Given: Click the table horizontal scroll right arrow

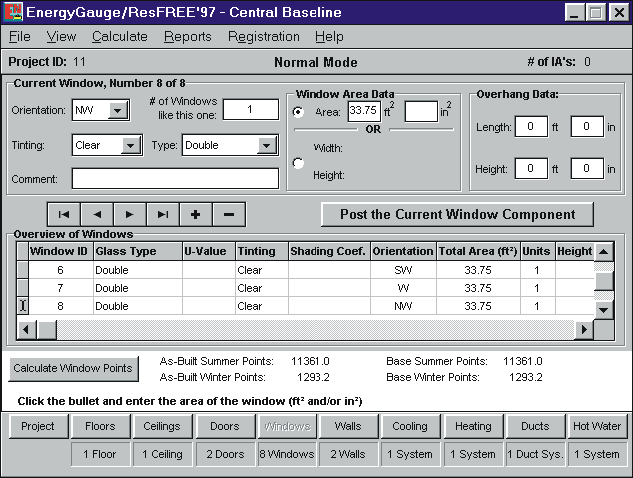Looking at the screenshot, I should (x=584, y=330).
